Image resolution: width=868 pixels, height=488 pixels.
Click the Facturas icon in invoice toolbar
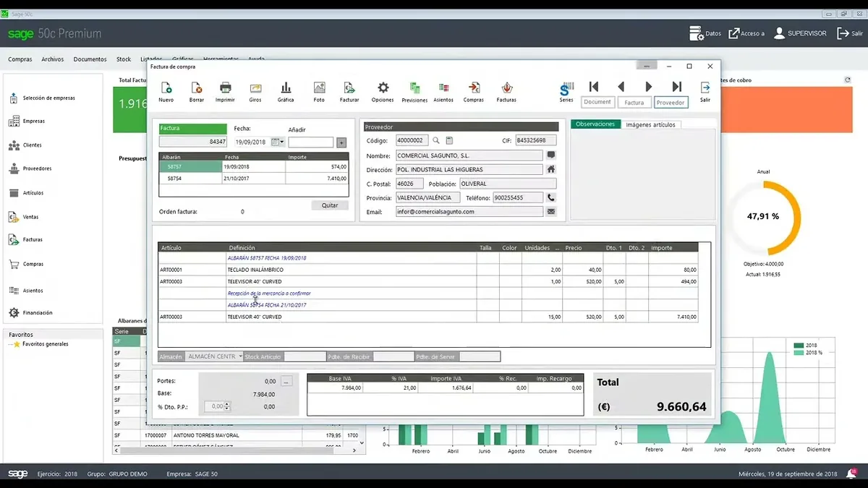pyautogui.click(x=506, y=87)
